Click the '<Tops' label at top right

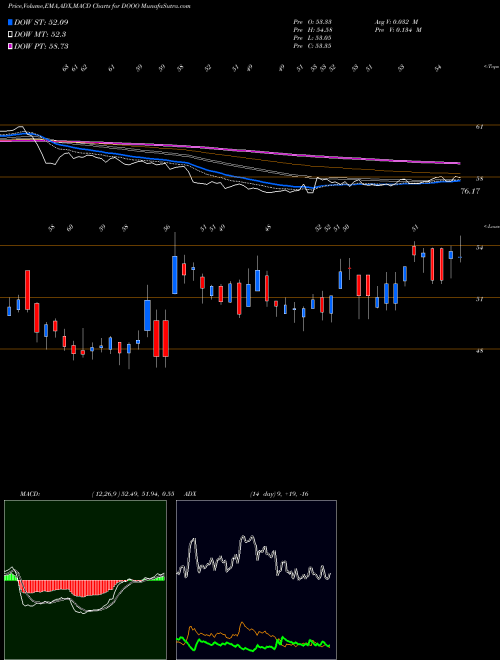pyautogui.click(x=491, y=67)
